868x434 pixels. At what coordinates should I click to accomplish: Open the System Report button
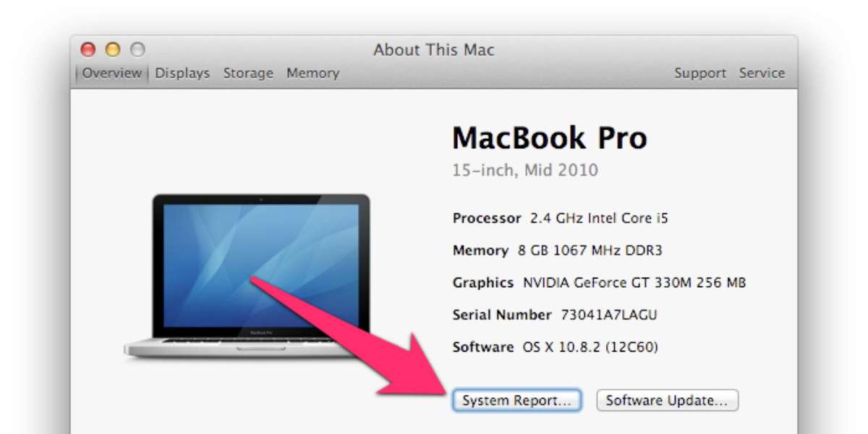pos(517,400)
